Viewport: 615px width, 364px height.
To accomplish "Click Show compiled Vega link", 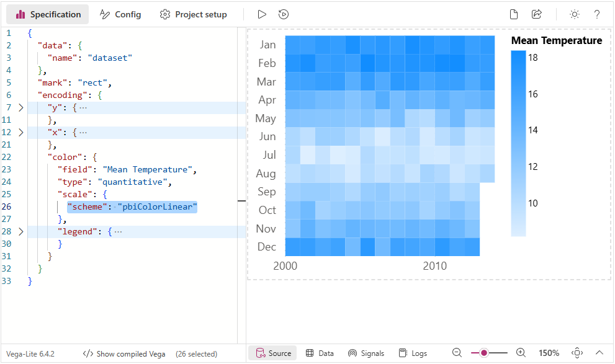I will (124, 354).
